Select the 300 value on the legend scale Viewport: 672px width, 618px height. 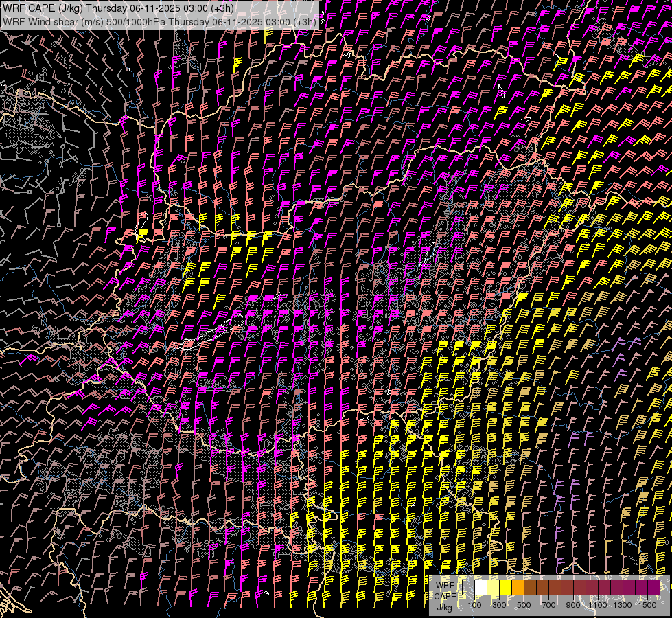point(499,605)
